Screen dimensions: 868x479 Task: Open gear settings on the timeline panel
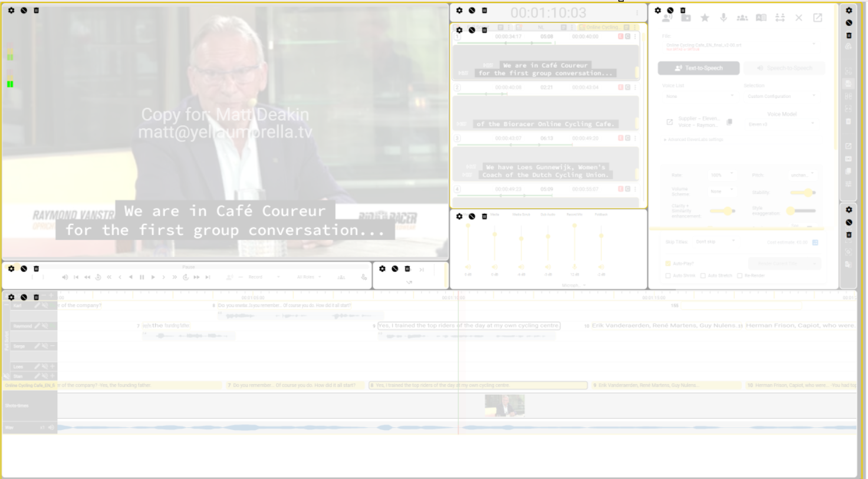[x=11, y=297]
